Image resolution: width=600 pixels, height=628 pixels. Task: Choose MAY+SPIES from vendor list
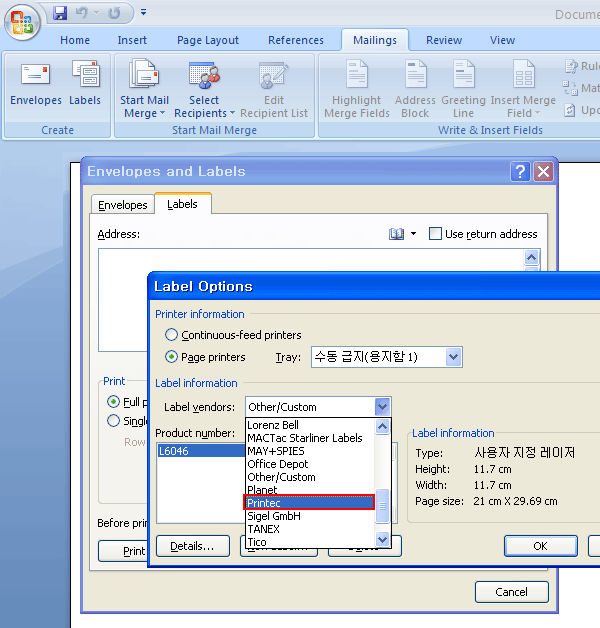pos(311,451)
